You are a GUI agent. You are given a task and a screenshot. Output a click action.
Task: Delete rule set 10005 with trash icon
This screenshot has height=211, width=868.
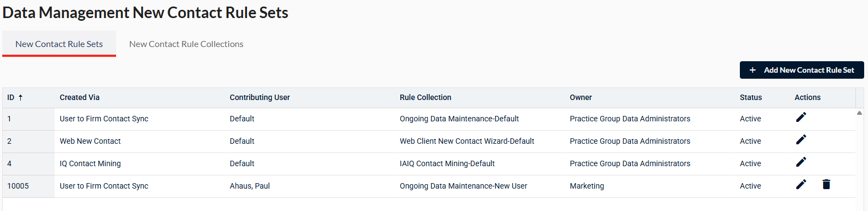coord(826,185)
